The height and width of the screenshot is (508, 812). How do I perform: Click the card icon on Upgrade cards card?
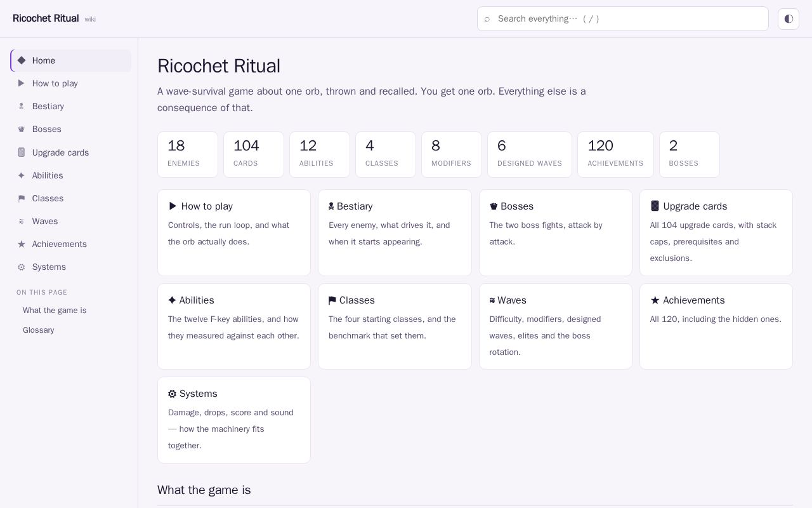(655, 206)
